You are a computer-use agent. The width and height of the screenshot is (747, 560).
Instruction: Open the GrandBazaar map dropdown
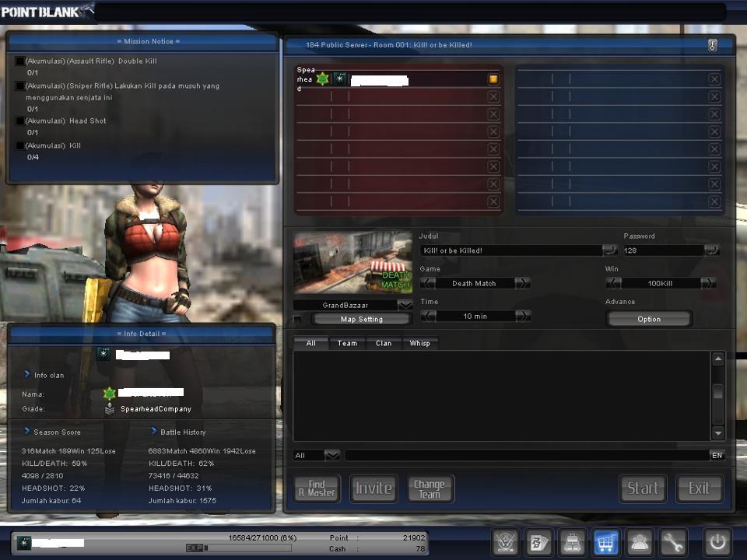405,305
